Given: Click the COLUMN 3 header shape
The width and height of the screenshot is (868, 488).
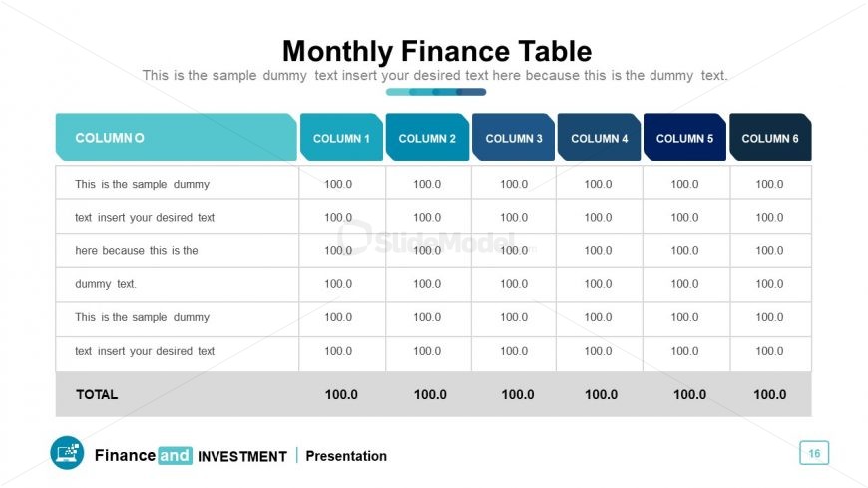Looking at the screenshot, I should pyautogui.click(x=513, y=138).
